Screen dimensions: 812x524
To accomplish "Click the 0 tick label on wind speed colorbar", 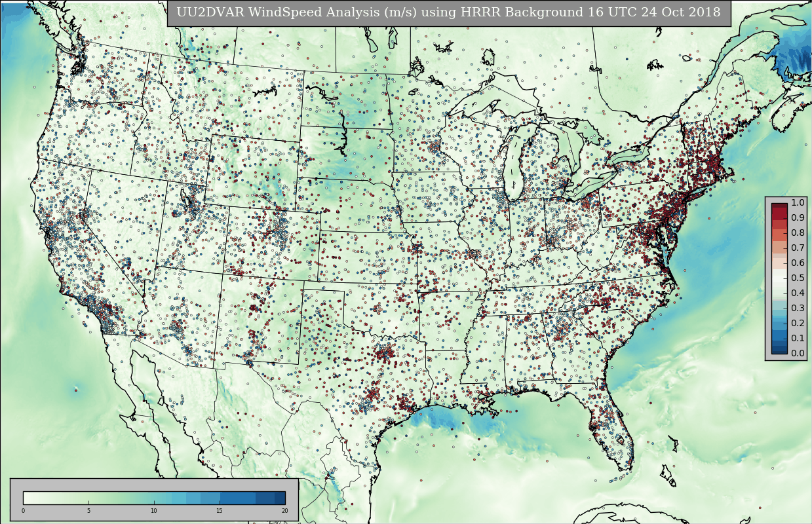I will [x=23, y=511].
